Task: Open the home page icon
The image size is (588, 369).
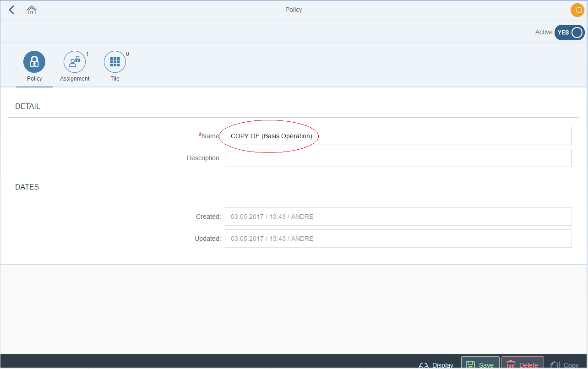Action: click(x=32, y=10)
